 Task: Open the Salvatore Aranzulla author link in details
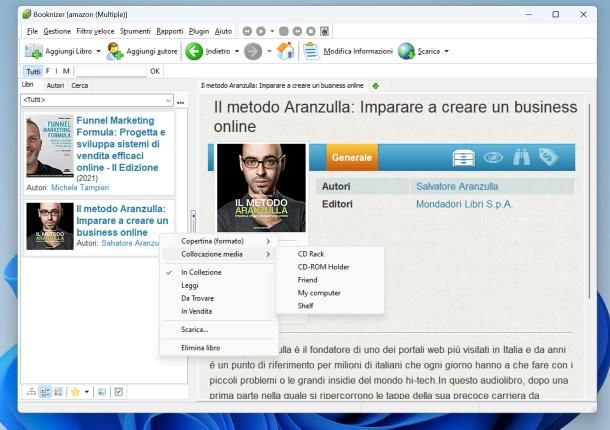pyautogui.click(x=457, y=186)
